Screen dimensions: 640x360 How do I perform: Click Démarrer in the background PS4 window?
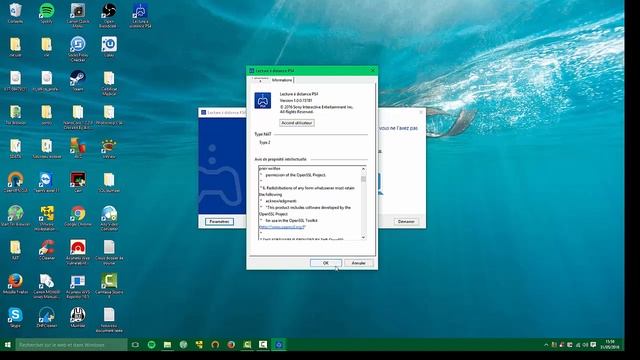pos(406,222)
